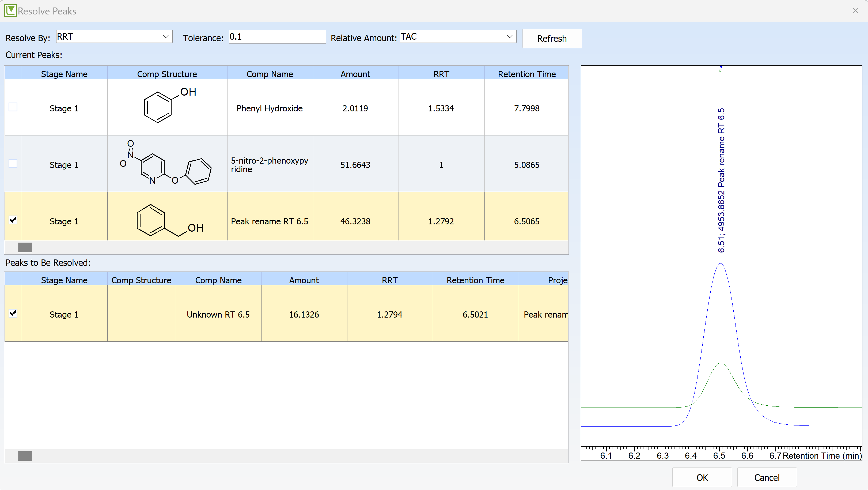
Task: Click the Resolve Peaks app logo icon
Action: [10, 10]
